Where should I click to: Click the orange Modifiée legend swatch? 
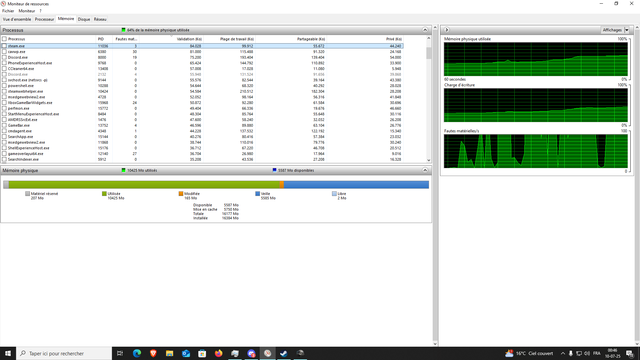tap(181, 194)
